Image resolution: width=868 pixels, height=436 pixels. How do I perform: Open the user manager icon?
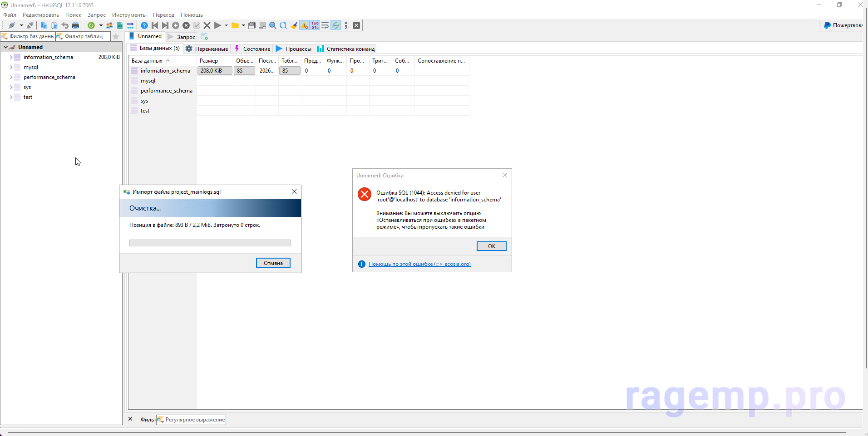(x=109, y=25)
